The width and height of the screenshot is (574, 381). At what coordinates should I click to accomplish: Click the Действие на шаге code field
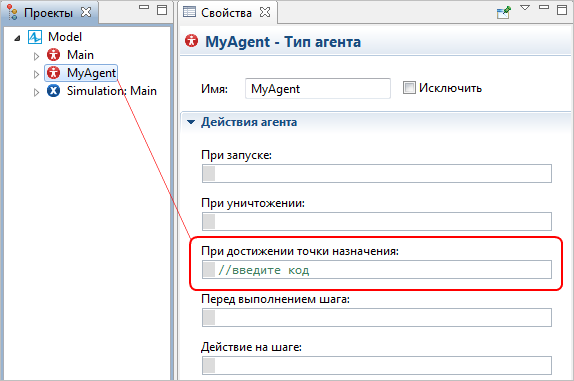coord(377,365)
